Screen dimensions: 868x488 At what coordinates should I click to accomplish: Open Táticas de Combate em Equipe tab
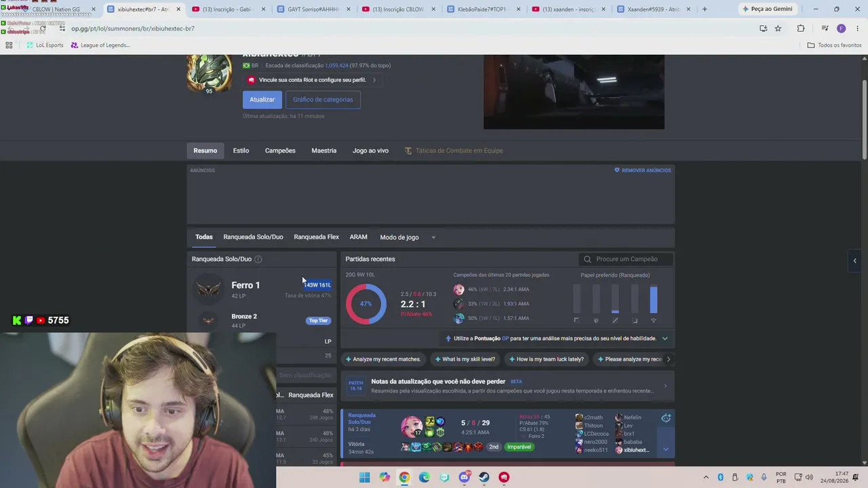point(454,150)
